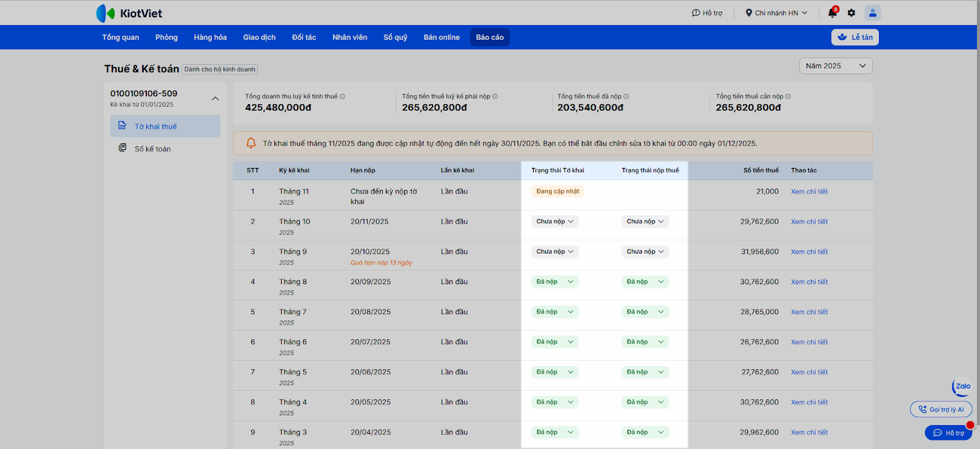
Task: Open the Chi nhánh HN branch selector
Action: (776, 13)
